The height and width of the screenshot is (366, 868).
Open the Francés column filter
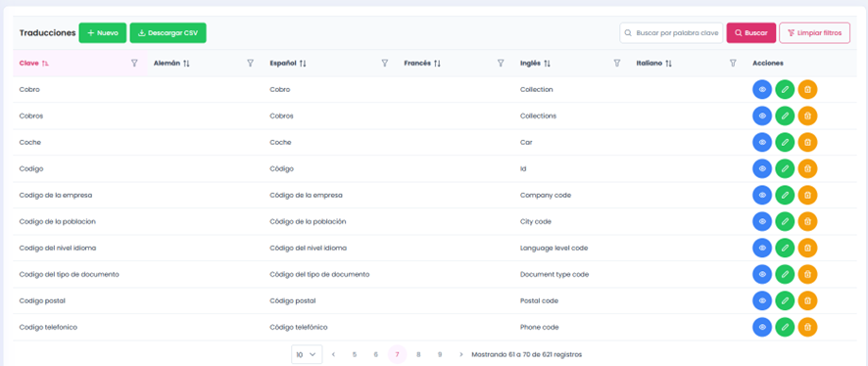click(501, 64)
